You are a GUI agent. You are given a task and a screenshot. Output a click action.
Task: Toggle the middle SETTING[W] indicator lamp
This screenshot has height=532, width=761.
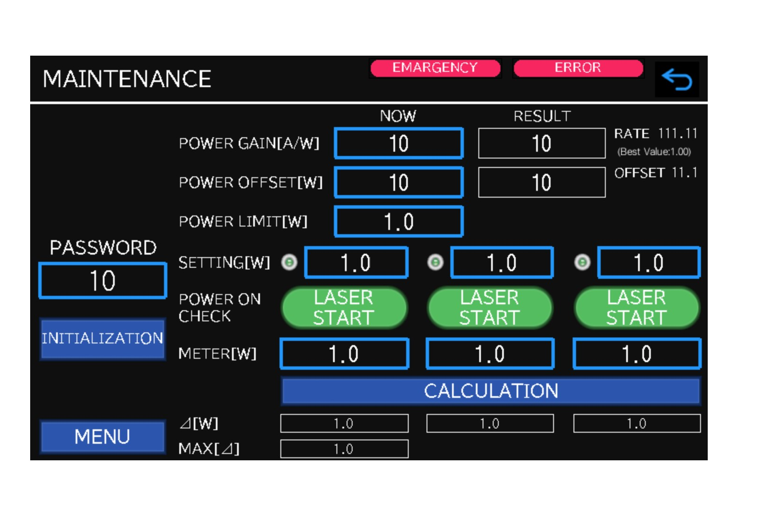point(435,262)
